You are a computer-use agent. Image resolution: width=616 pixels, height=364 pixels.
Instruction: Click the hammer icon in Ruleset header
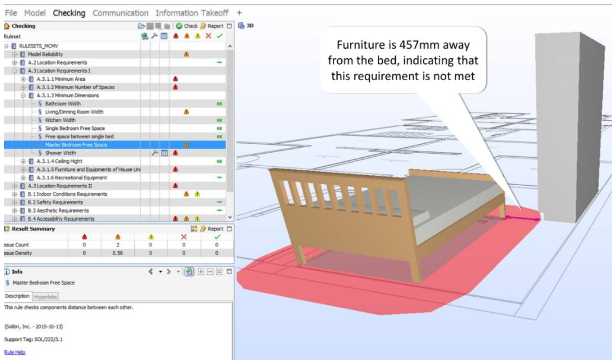(x=154, y=36)
